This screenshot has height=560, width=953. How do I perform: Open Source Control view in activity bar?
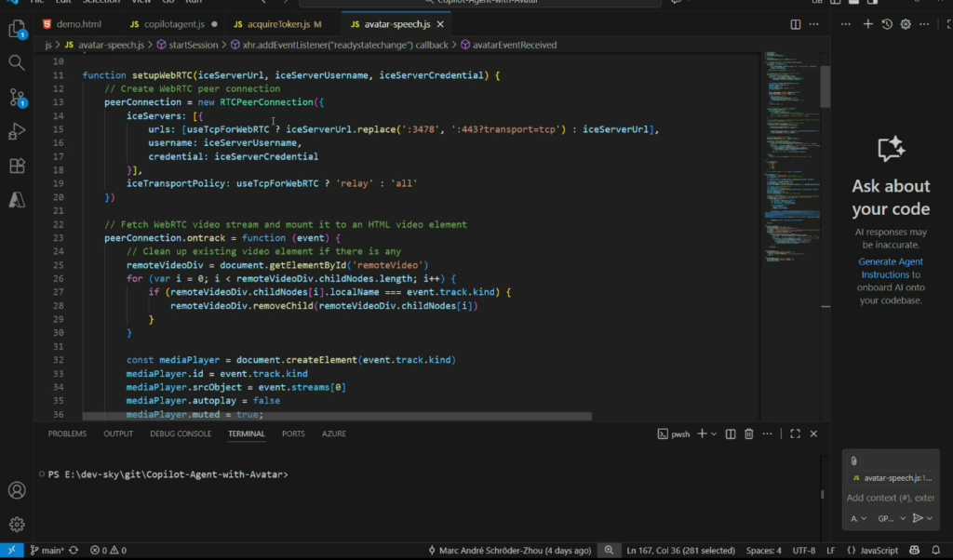click(17, 97)
